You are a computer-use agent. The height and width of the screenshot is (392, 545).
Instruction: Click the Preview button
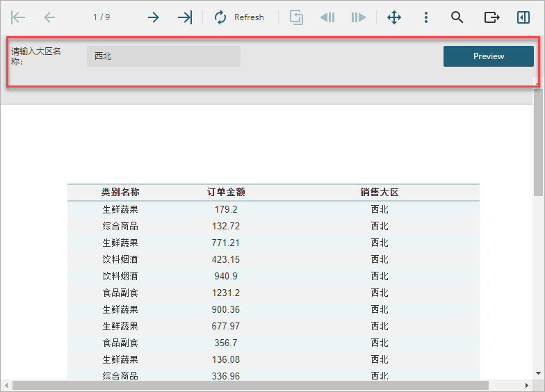(x=488, y=56)
